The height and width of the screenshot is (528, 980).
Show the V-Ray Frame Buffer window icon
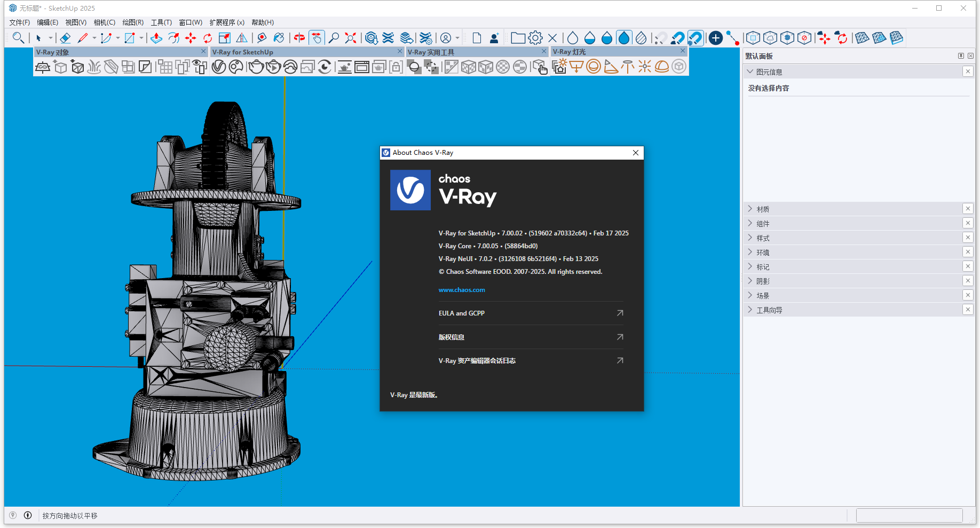(362, 67)
